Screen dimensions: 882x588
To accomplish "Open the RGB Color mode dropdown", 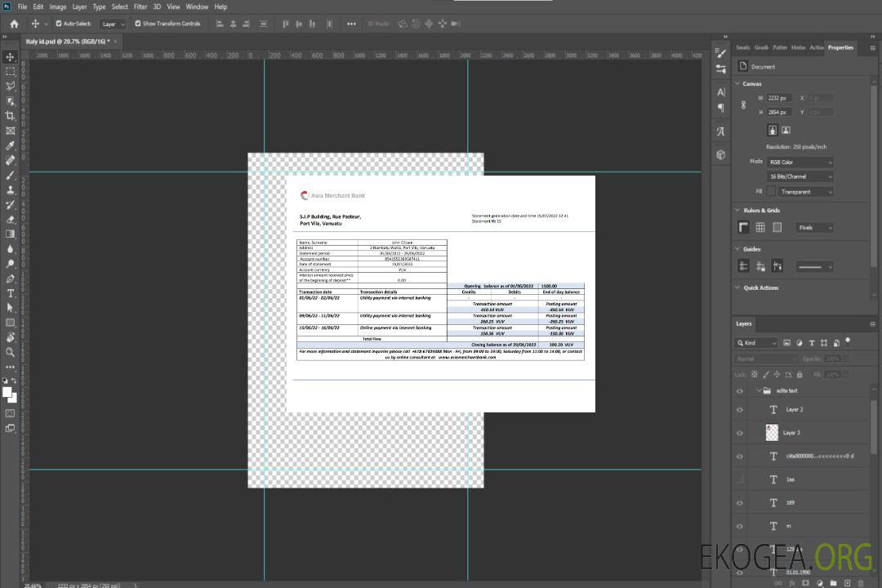I will (x=800, y=162).
